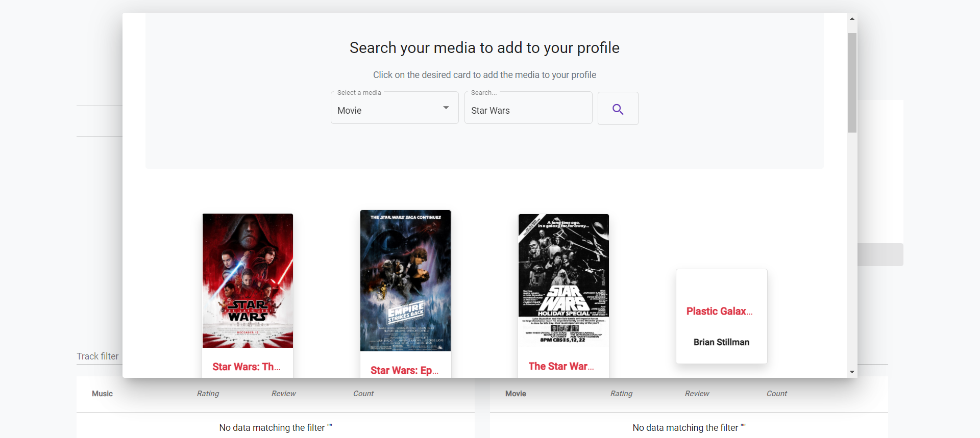
Task: Click the Plastic Galax... card title
Action: pyautogui.click(x=719, y=311)
